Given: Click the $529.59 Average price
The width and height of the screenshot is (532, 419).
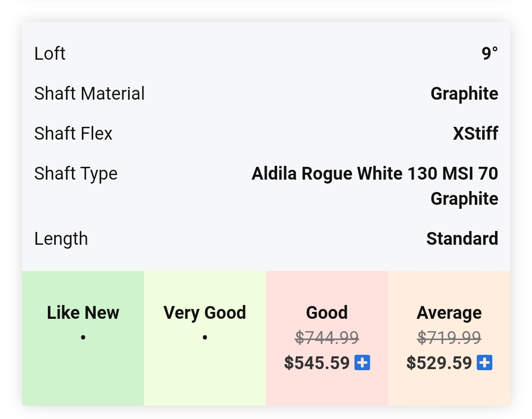Looking at the screenshot, I should tap(439, 363).
